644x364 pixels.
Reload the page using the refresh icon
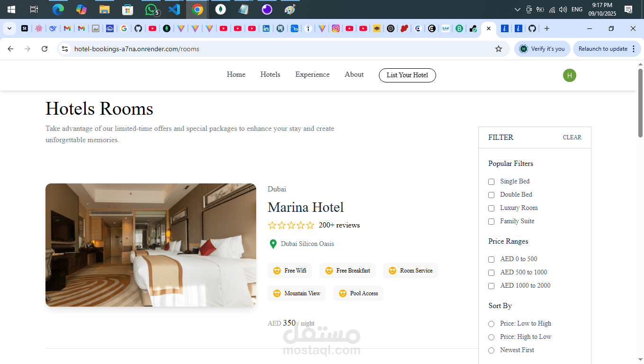pos(45,49)
